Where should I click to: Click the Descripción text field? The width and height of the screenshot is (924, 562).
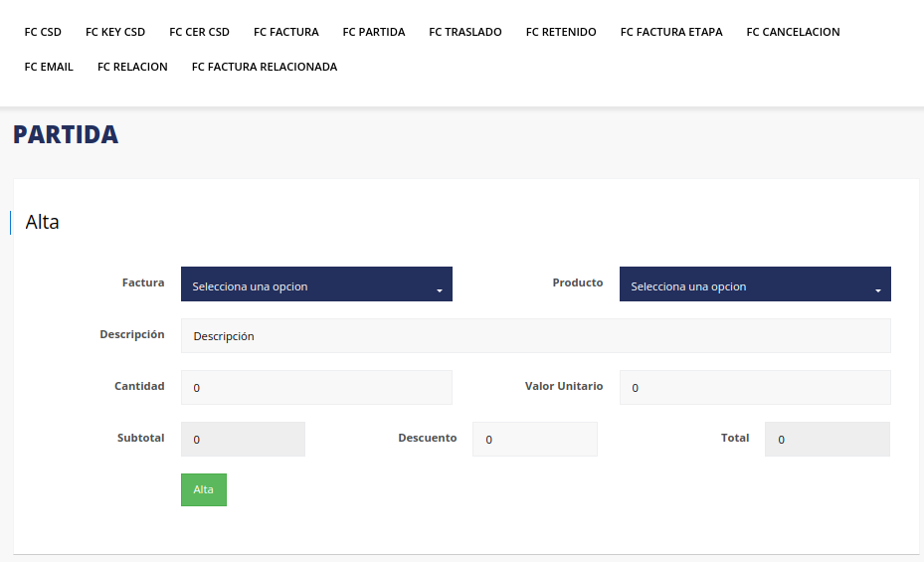[535, 336]
